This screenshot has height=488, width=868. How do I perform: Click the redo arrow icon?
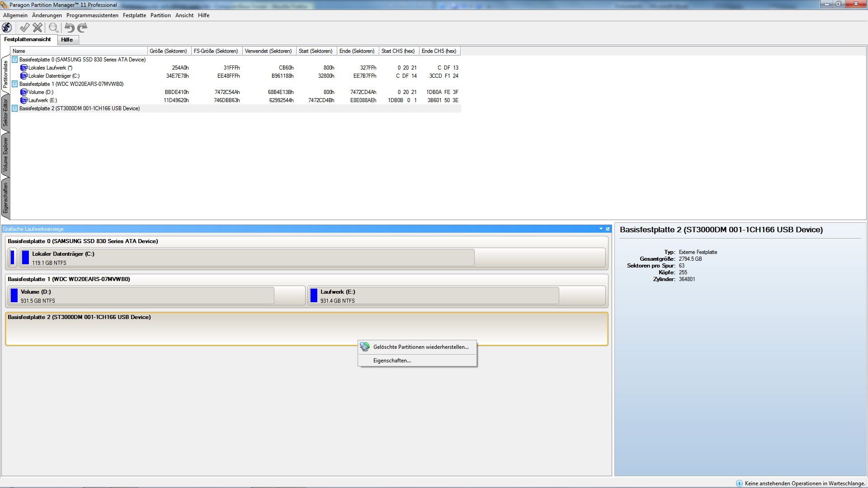[x=82, y=28]
